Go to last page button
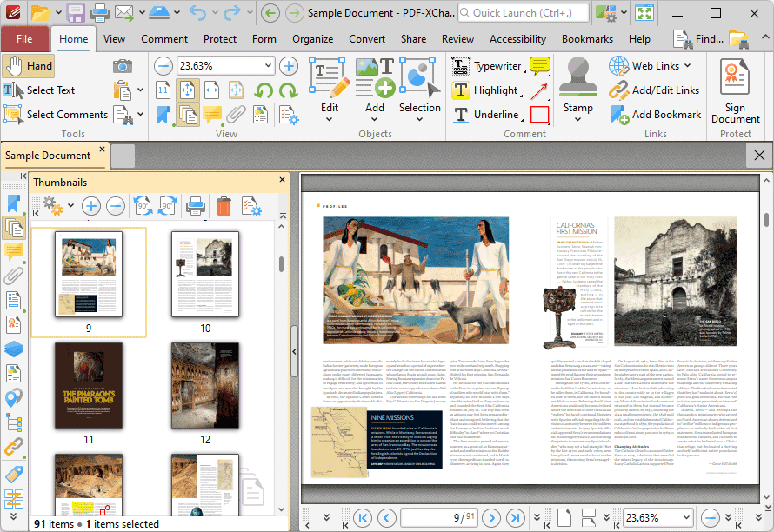The height and width of the screenshot is (532, 774). tap(516, 518)
